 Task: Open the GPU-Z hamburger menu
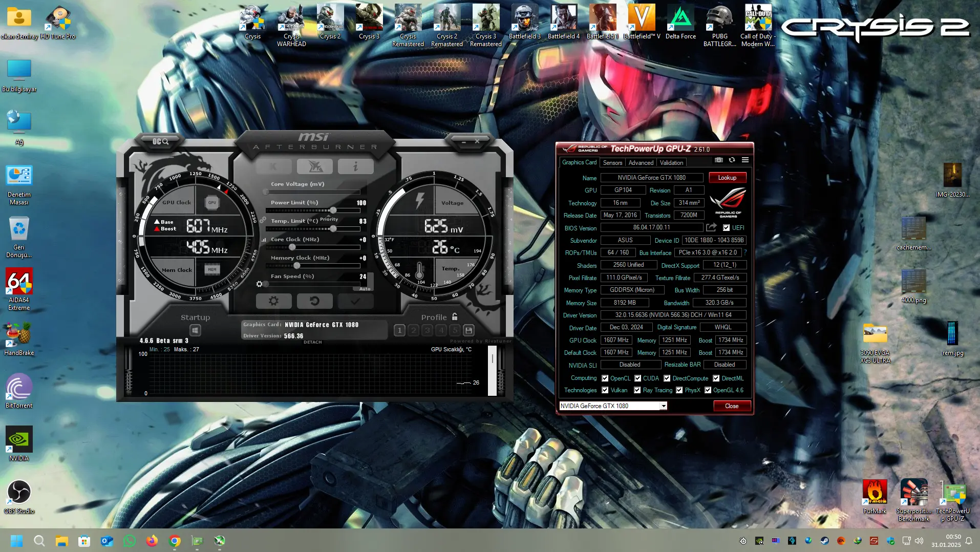tap(745, 160)
